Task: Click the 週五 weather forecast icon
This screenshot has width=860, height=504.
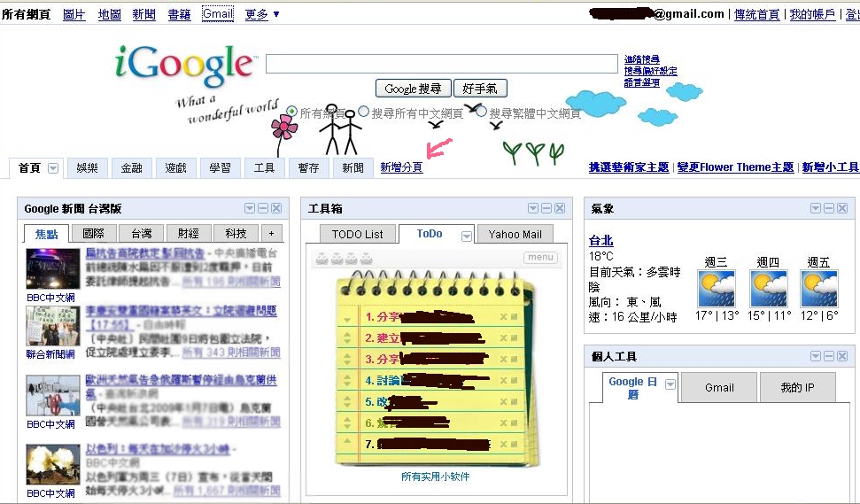Action: tap(819, 289)
